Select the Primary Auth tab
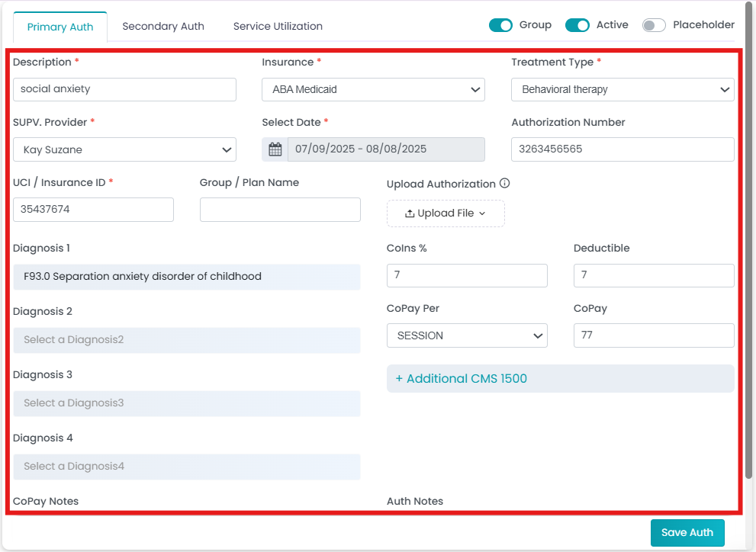This screenshot has width=756, height=552. pos(60,27)
